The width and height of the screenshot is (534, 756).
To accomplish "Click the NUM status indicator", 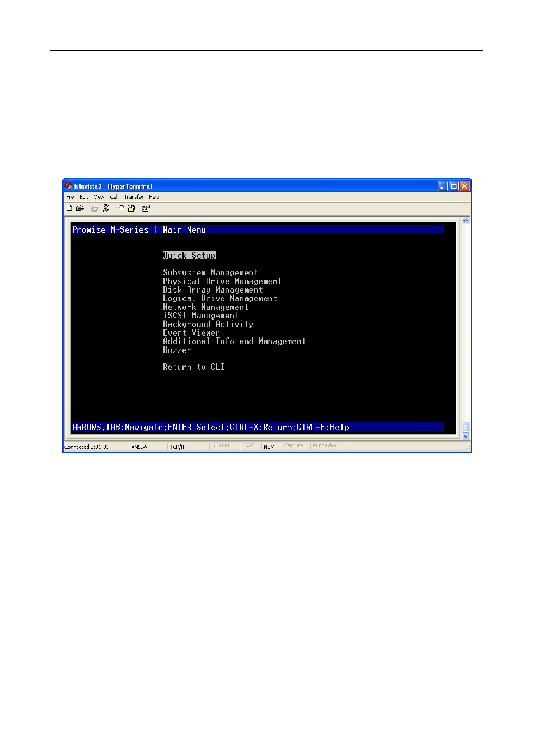I will pos(269,447).
